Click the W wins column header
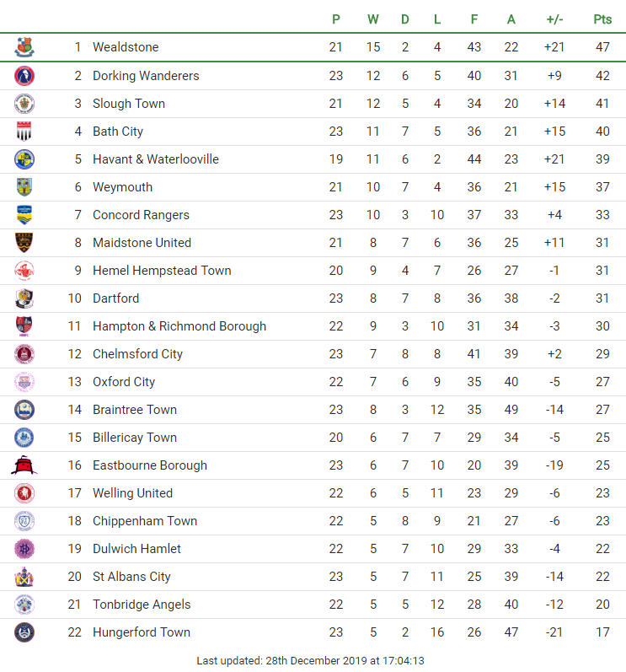The image size is (626, 672). pyautogui.click(x=373, y=19)
